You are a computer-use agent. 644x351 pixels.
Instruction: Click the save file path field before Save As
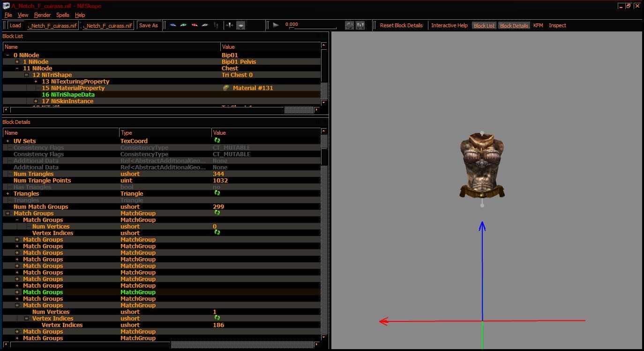108,25
